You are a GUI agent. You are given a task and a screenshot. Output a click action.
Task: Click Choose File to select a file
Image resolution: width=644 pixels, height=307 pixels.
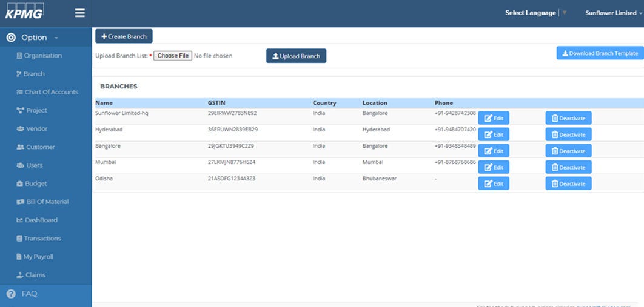click(x=173, y=56)
